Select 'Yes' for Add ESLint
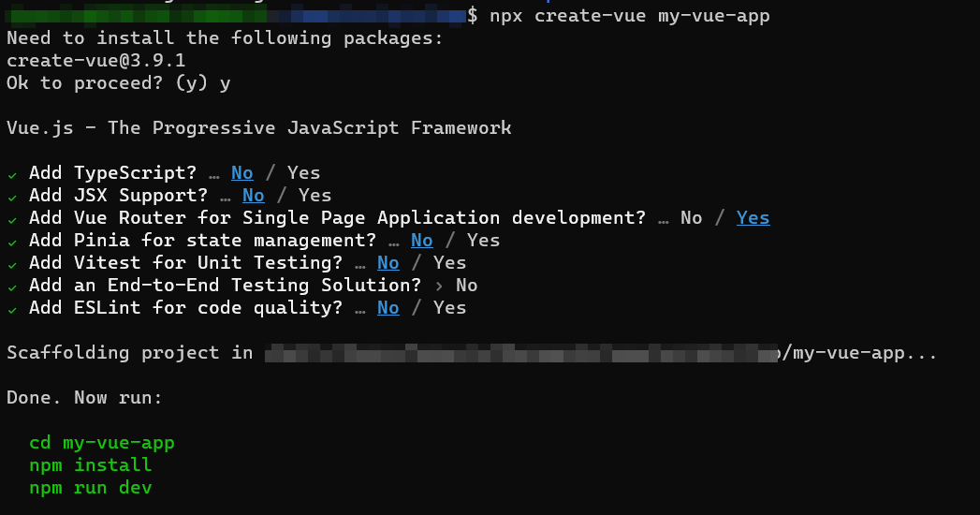The image size is (980, 515). [450, 308]
